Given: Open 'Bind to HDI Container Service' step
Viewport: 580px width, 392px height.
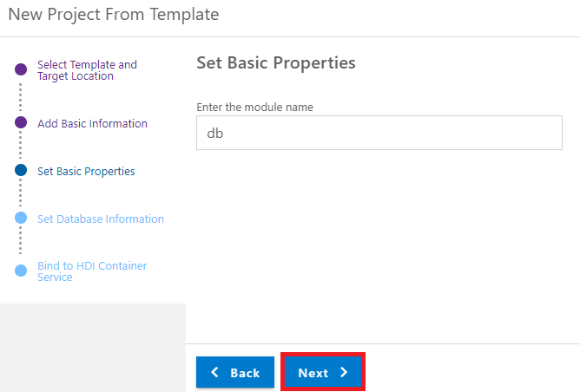Looking at the screenshot, I should tap(92, 271).
